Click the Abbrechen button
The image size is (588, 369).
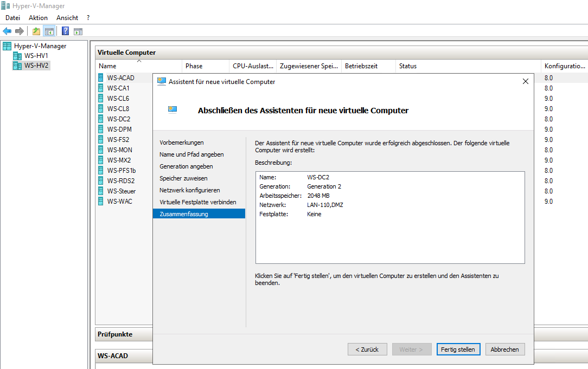pyautogui.click(x=505, y=349)
